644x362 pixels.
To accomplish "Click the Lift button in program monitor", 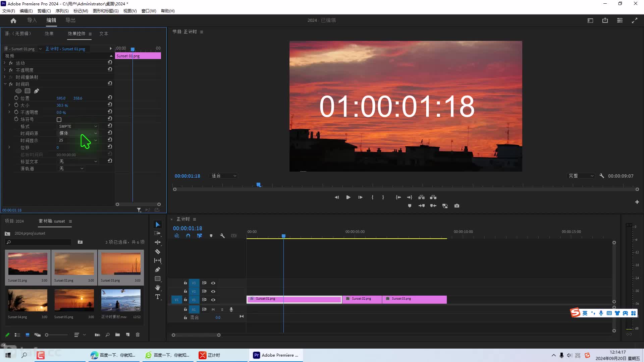I will 422,197.
